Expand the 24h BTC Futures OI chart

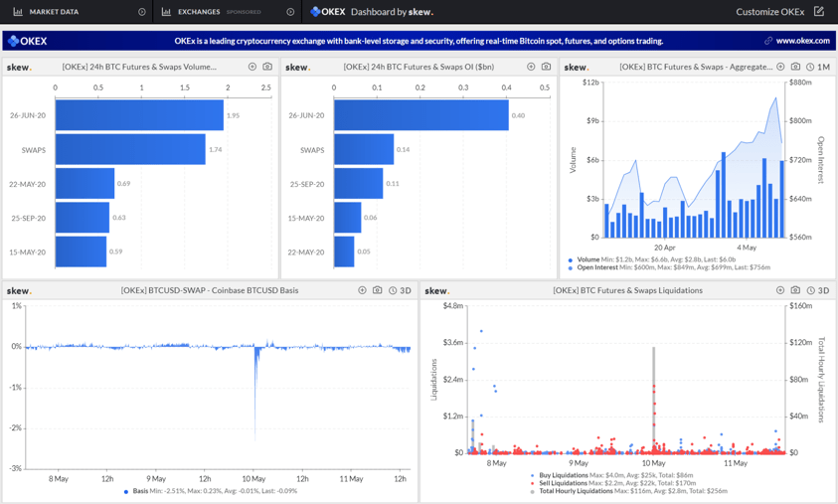531,67
